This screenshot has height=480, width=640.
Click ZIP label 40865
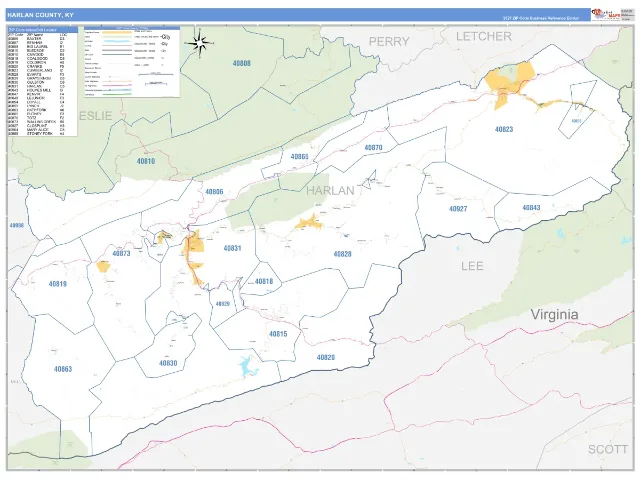pos(299,157)
